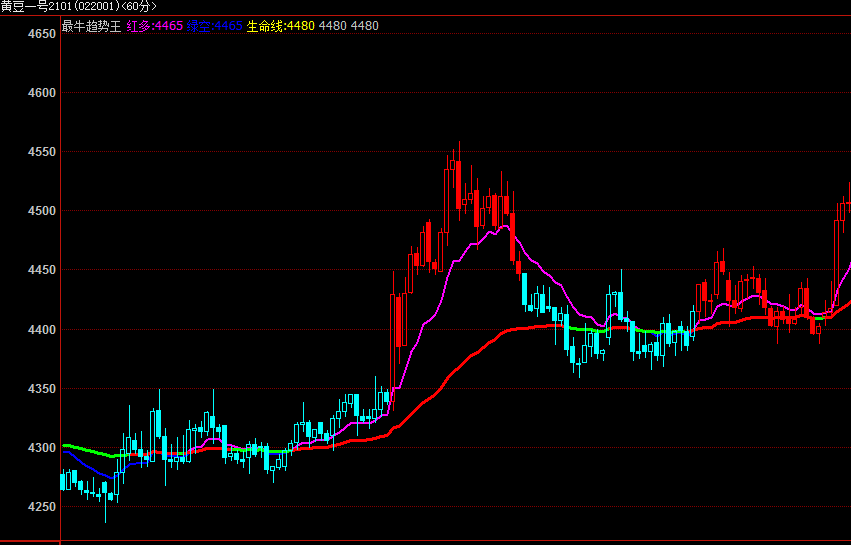This screenshot has height=545, width=851.
Task: Click the 4450 price axis label
Action: 42,270
